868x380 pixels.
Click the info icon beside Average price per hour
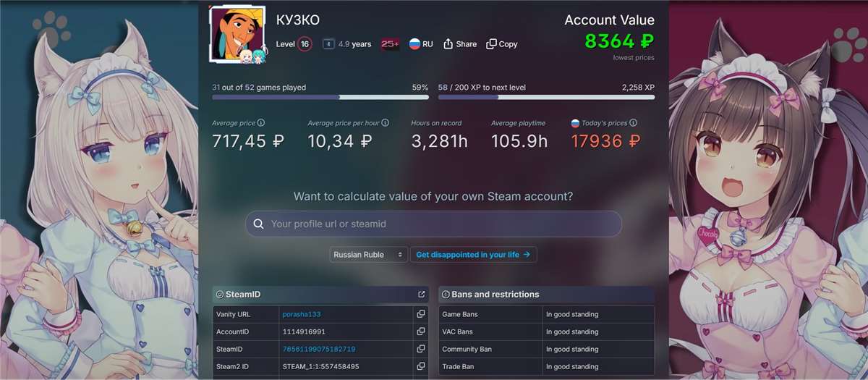(x=386, y=123)
